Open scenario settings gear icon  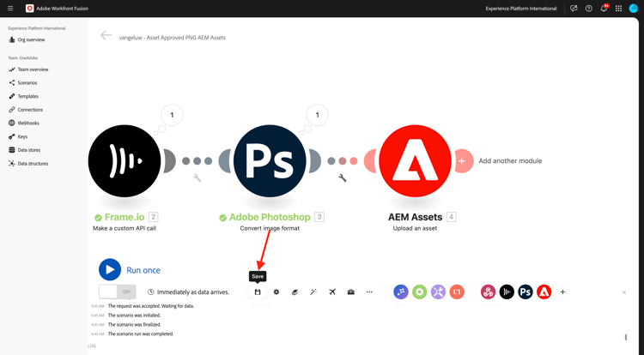coord(276,292)
